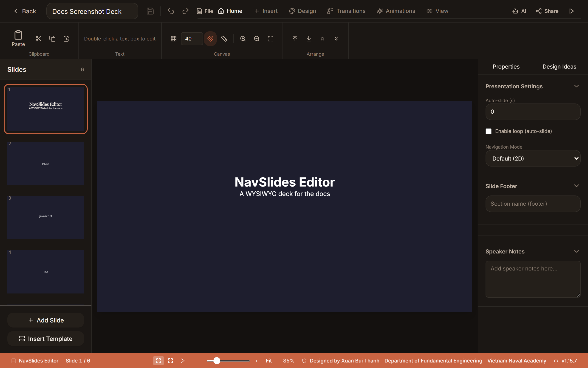Collapse the Speaker Notes section

click(576, 251)
